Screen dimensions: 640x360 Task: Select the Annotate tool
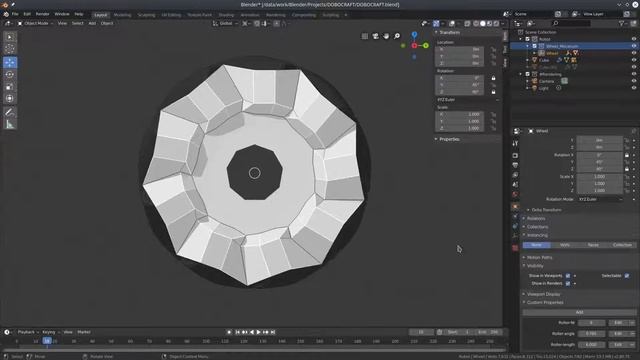(10, 112)
